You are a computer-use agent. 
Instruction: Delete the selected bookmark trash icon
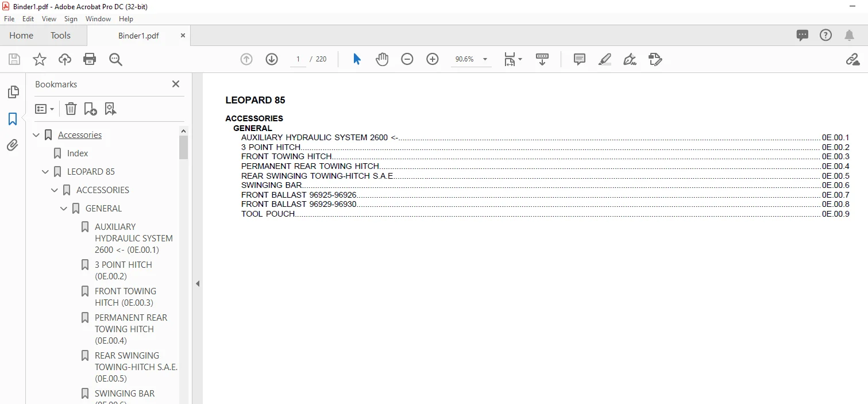pos(71,109)
